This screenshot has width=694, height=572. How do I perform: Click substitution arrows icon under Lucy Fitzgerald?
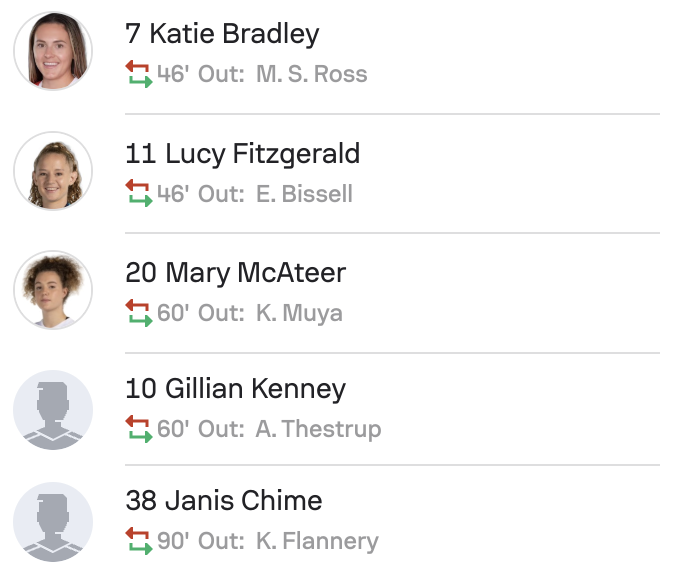(x=138, y=193)
